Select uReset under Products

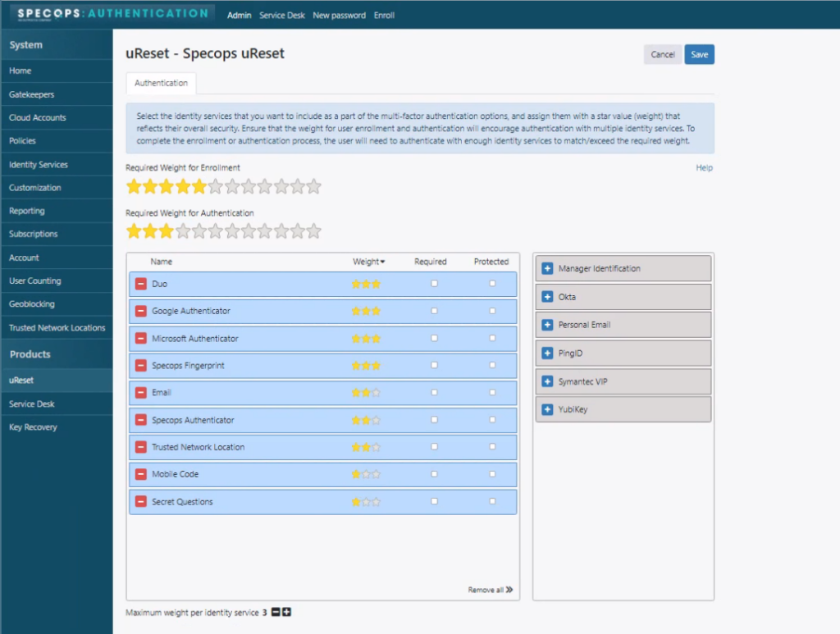(57, 381)
